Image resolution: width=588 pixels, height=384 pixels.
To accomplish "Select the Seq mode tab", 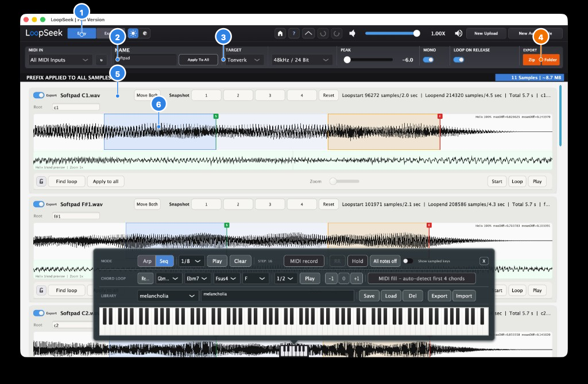I will click(x=164, y=261).
